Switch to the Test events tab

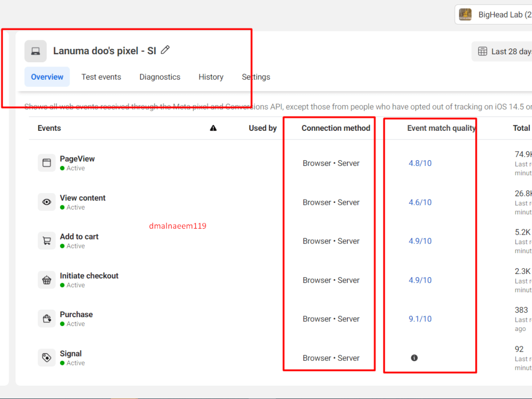coord(101,77)
